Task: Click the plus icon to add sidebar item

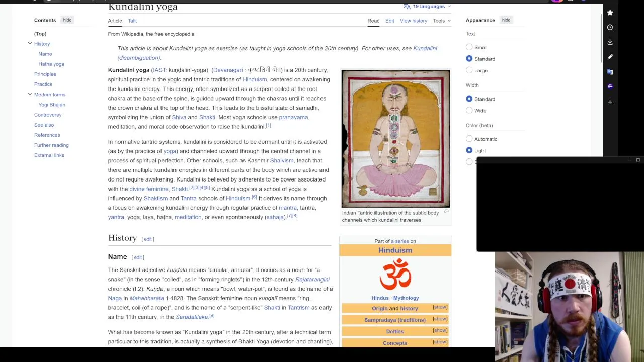Action: (x=610, y=102)
